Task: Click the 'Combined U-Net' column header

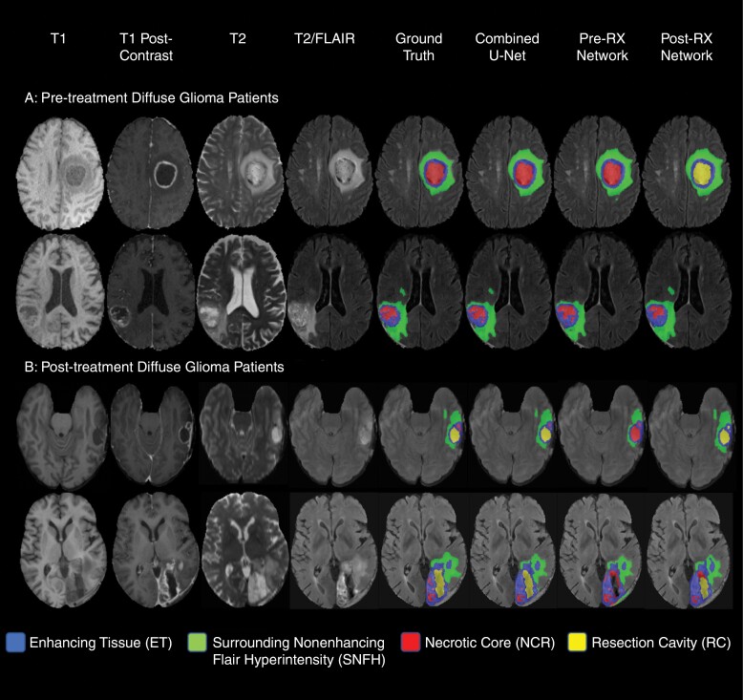Action: pos(507,47)
